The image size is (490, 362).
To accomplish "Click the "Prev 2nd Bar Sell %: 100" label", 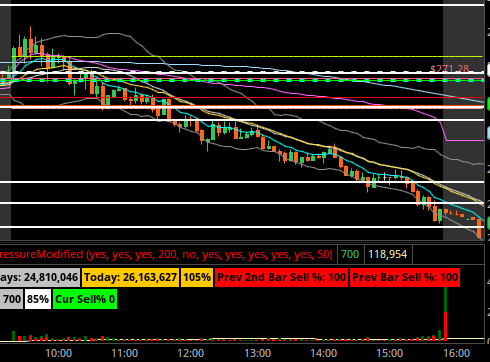I will [x=281, y=277].
